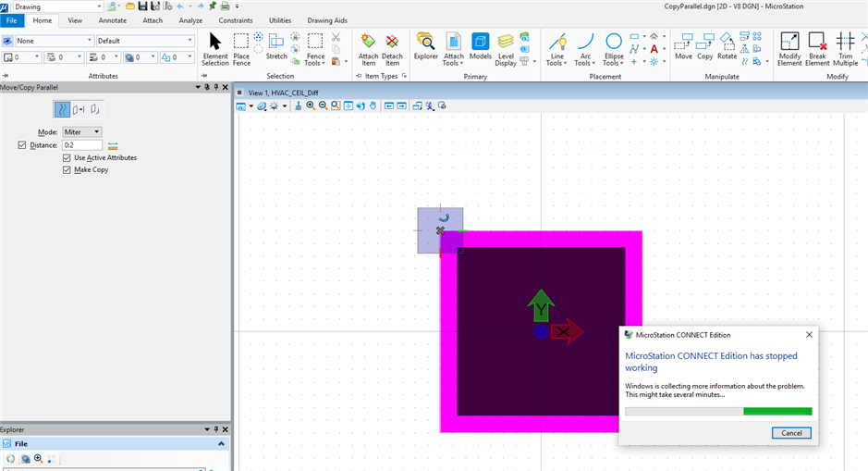Open the File menu

[x=13, y=19]
